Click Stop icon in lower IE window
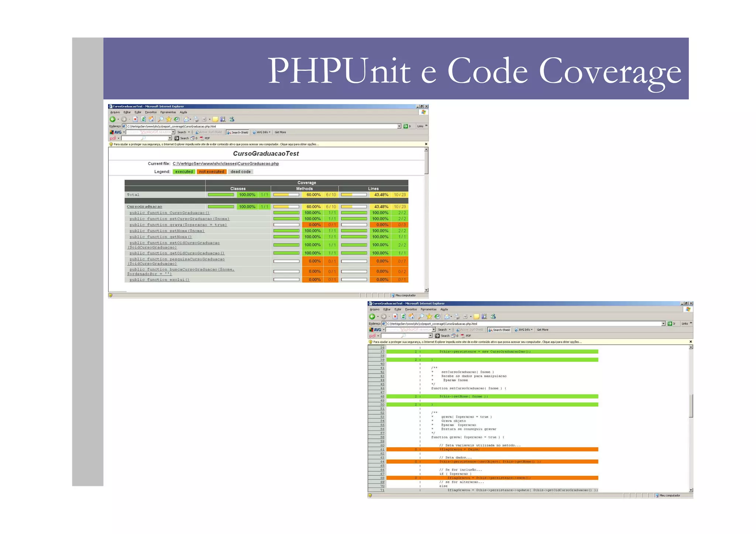Screen dimensions: 756x534 pos(395,317)
